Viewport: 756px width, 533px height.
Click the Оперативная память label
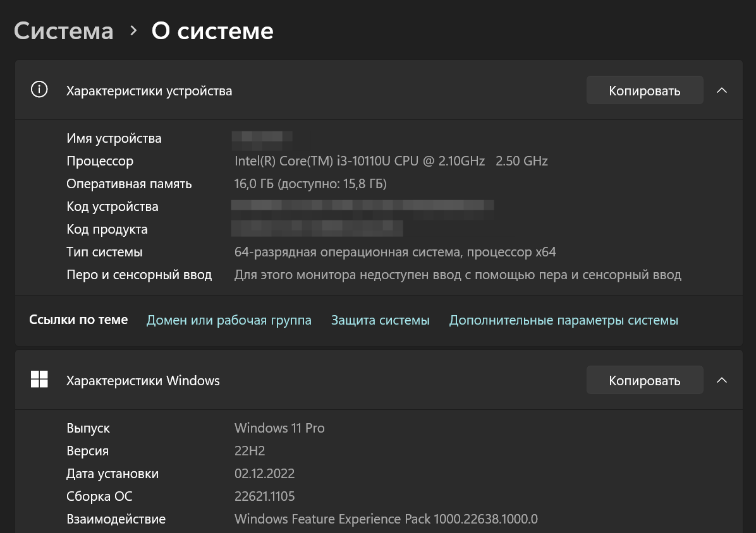(x=129, y=184)
